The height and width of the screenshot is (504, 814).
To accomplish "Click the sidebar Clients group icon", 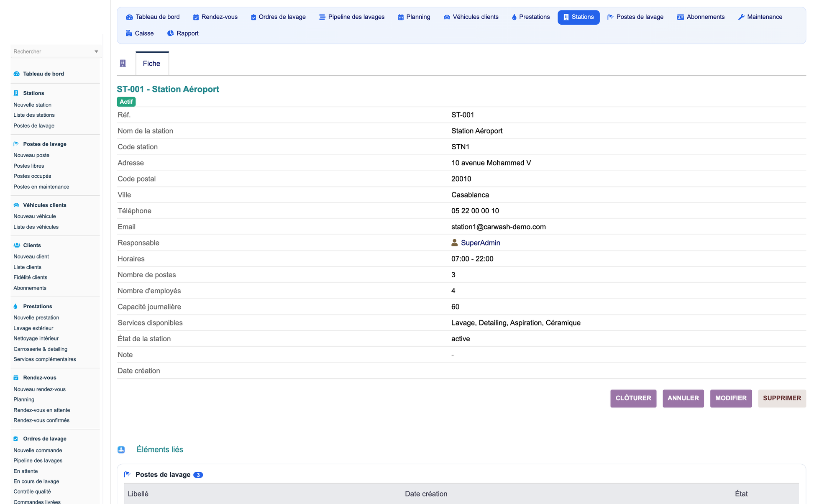I will pyautogui.click(x=17, y=245).
